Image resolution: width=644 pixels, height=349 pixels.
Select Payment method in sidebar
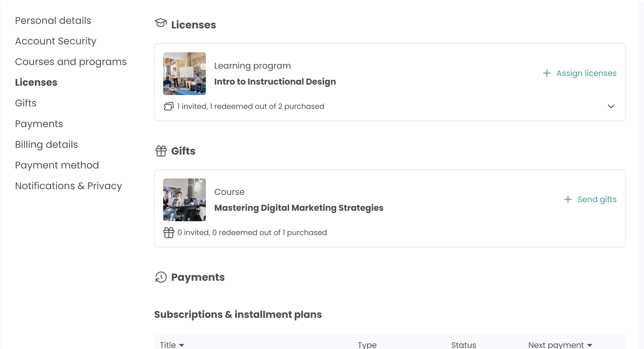57,165
